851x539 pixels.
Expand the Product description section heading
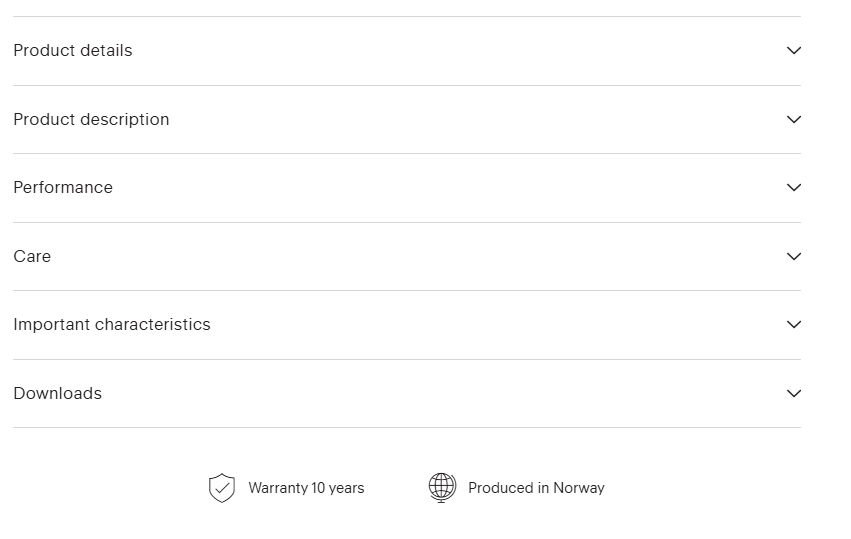pos(91,120)
